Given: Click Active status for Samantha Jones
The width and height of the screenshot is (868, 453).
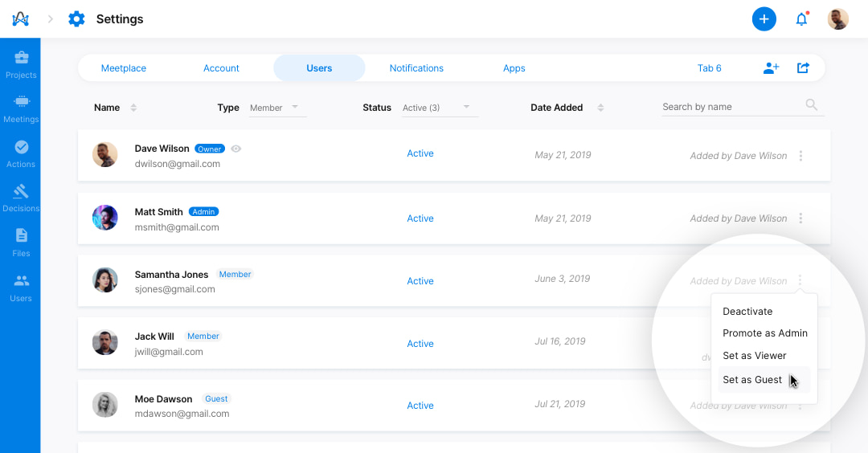Looking at the screenshot, I should 420,281.
